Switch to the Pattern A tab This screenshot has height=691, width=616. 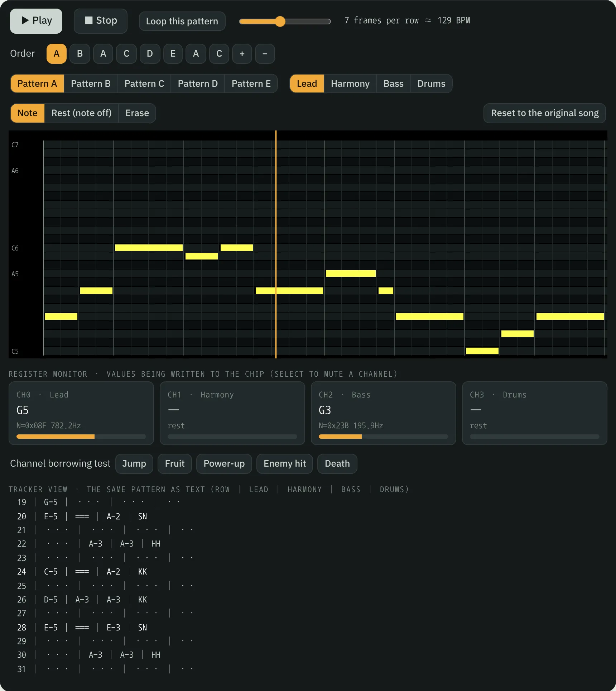tap(37, 84)
